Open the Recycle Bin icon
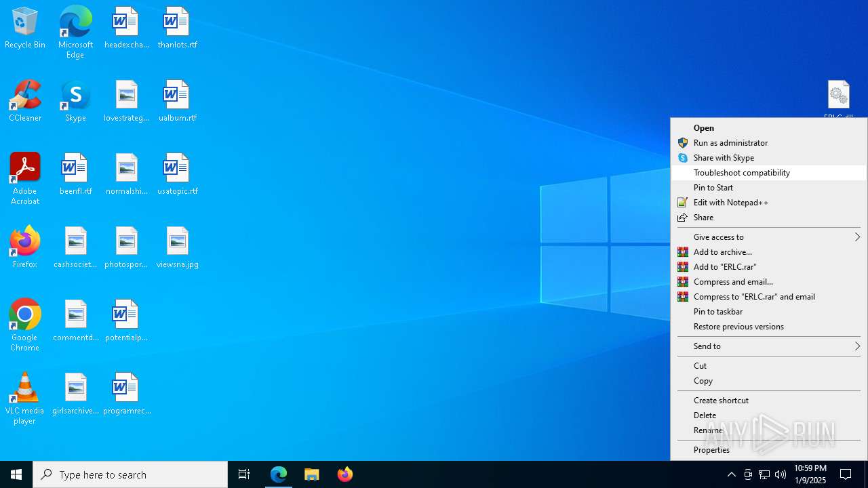 (x=25, y=28)
